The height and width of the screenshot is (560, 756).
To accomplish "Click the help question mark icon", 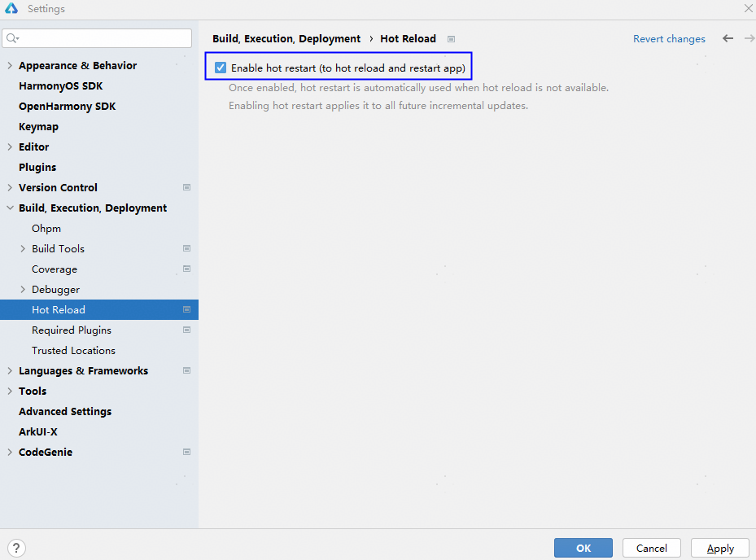I will point(15,548).
